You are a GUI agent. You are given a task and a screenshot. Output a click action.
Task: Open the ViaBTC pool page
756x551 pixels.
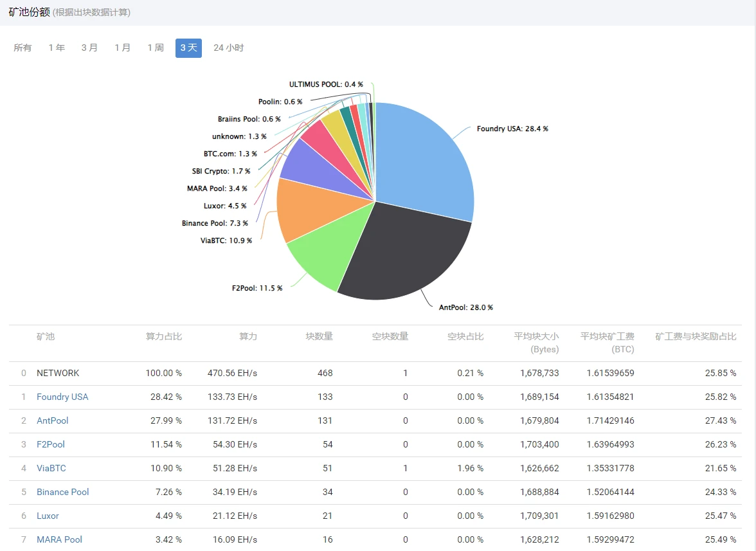pyautogui.click(x=51, y=468)
